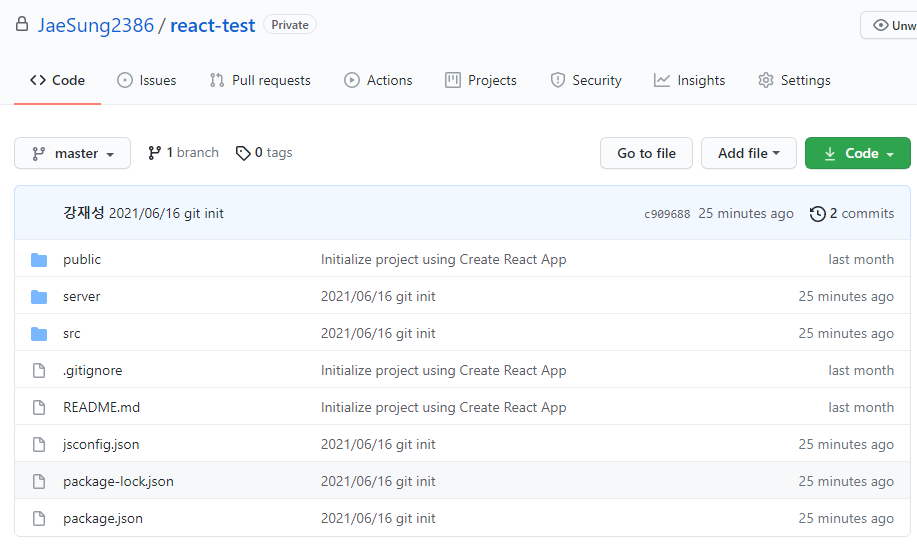Open the Projects tab

click(481, 80)
